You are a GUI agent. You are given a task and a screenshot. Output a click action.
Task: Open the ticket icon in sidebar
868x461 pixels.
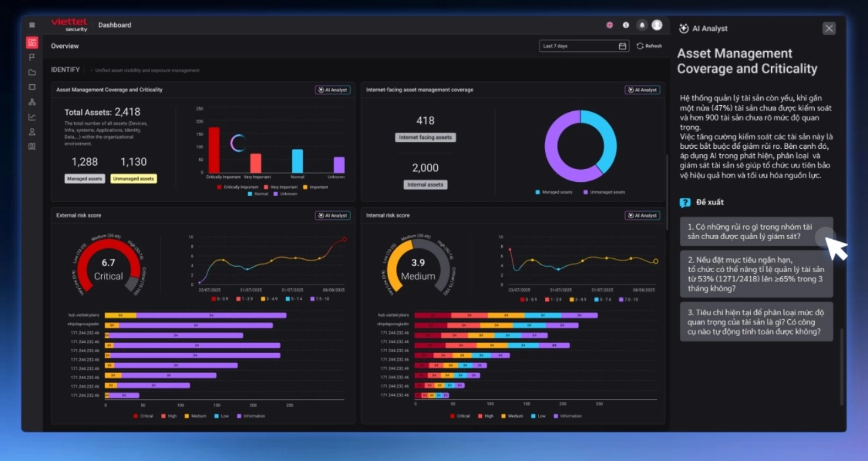(32, 87)
